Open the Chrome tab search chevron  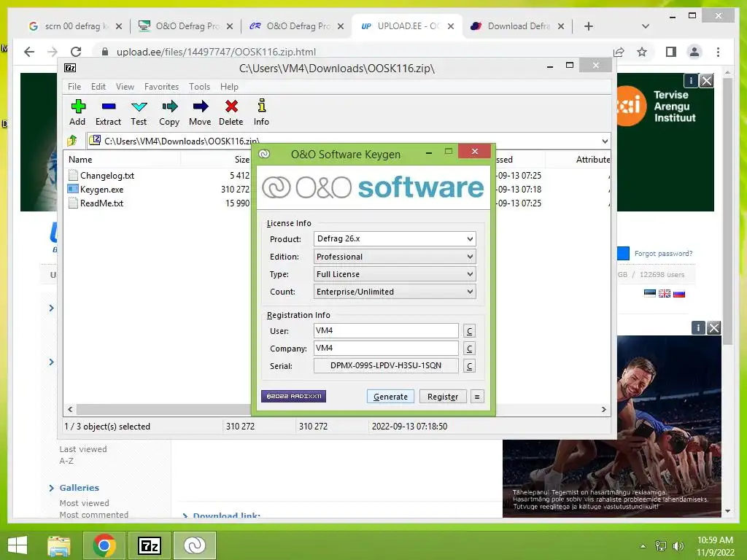coord(646,26)
